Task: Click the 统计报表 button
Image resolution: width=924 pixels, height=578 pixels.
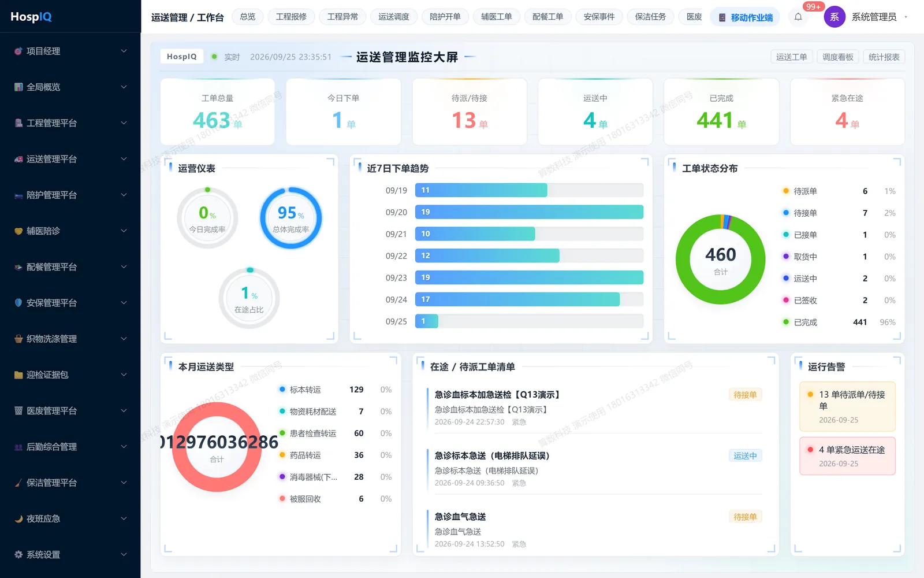Action: 884,57
